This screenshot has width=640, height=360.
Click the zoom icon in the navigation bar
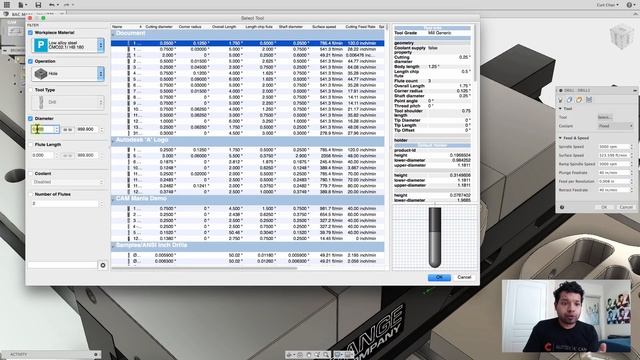327,355
